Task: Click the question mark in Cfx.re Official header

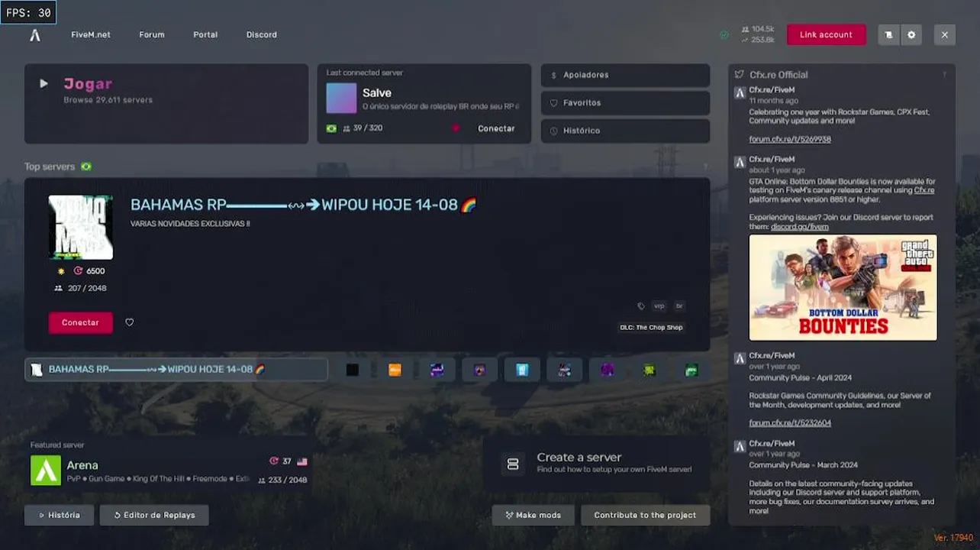Action: (x=944, y=75)
